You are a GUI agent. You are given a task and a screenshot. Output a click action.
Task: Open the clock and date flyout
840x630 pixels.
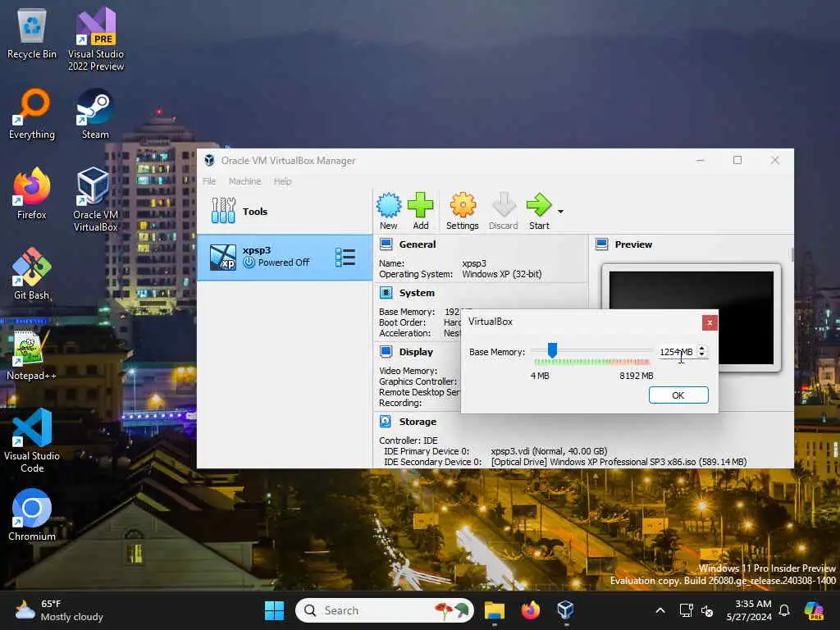[x=749, y=610]
